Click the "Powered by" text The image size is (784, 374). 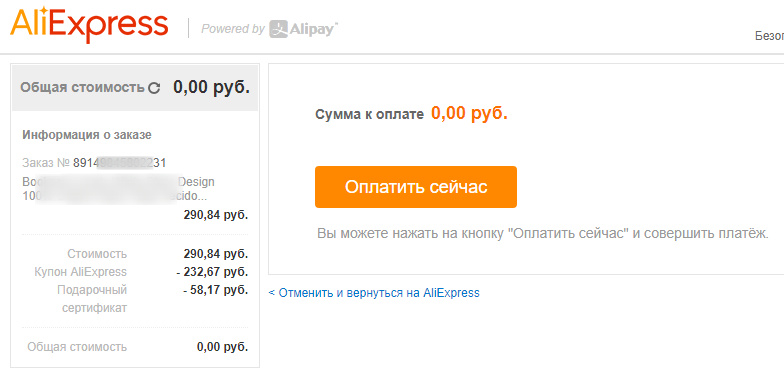(x=232, y=29)
